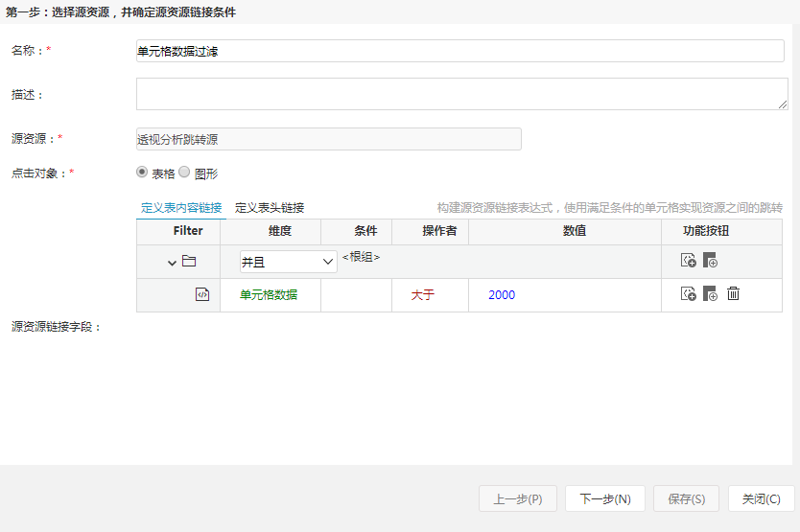Click the 关闭(C) button
This screenshot has width=800, height=532.
(x=762, y=498)
